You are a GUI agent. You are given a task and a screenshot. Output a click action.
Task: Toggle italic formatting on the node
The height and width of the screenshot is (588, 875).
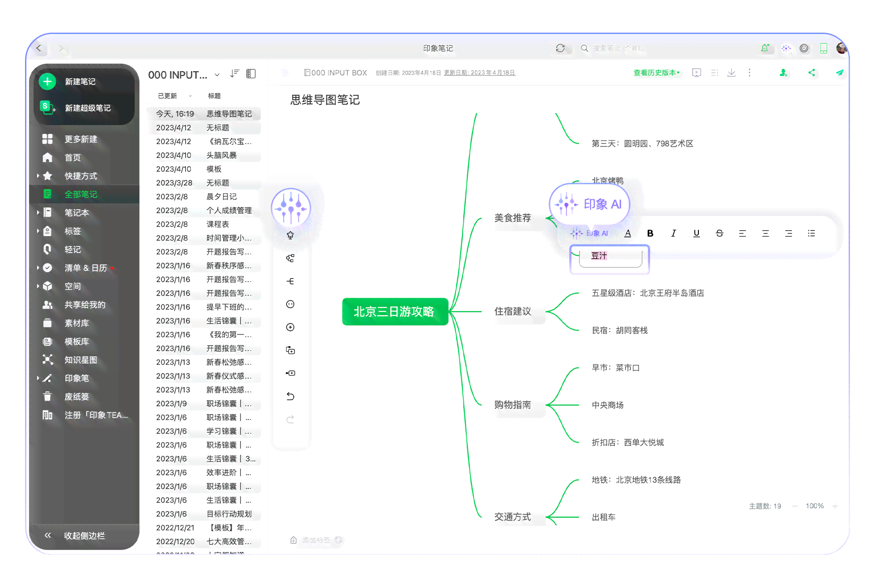point(673,233)
